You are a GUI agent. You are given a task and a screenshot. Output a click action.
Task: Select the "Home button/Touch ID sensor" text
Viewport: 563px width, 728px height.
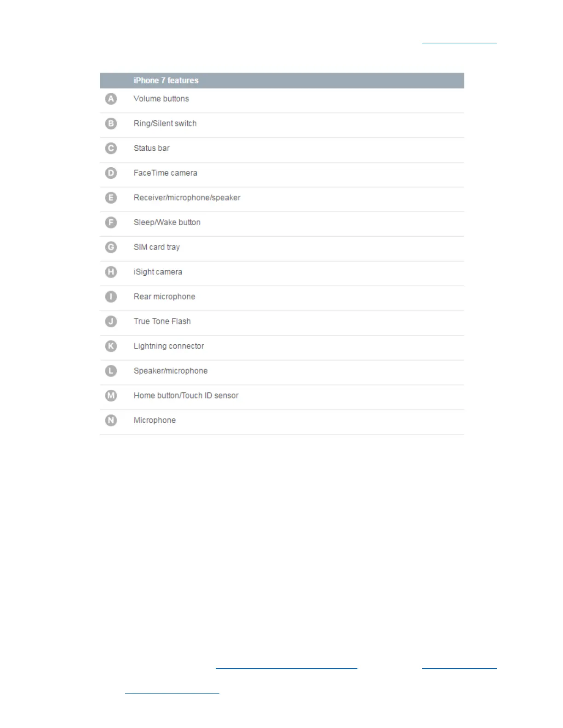click(x=186, y=396)
